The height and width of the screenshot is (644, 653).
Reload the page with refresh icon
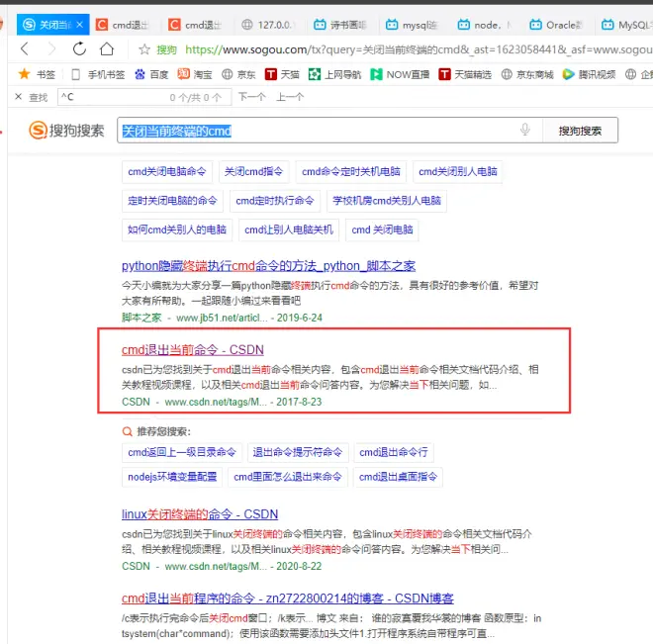[x=79, y=49]
